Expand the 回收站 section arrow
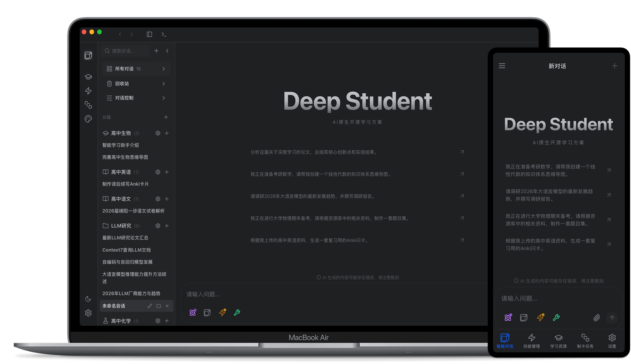 click(164, 84)
